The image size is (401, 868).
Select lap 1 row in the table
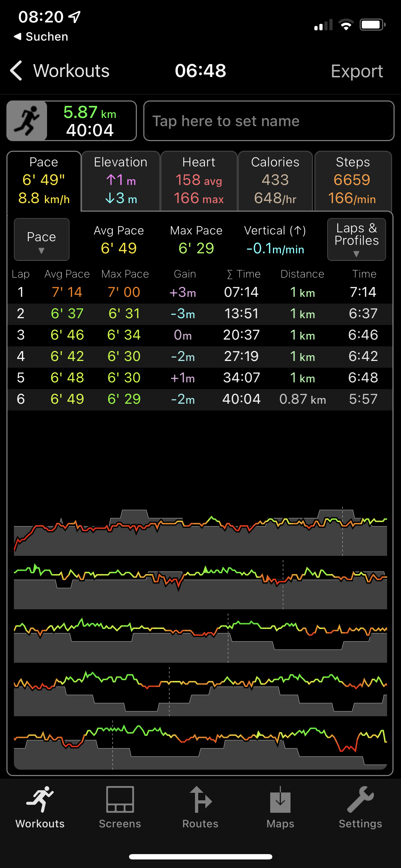[x=200, y=293]
